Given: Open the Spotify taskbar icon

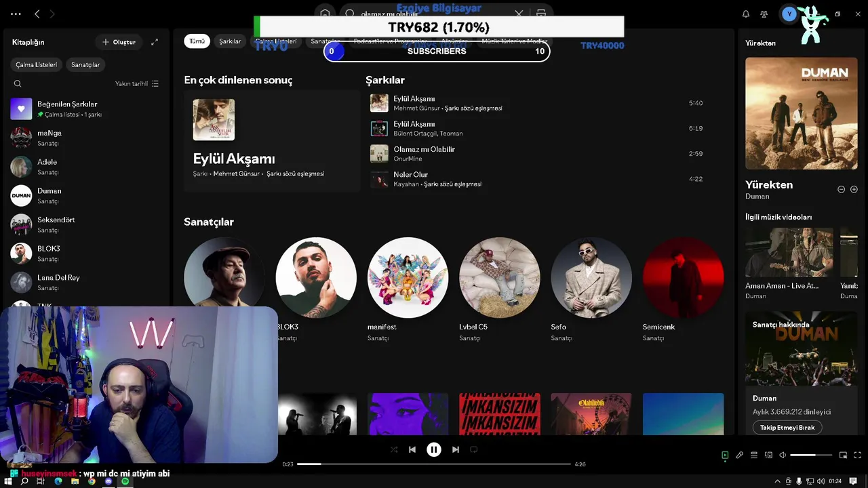Looking at the screenshot, I should point(125,481).
